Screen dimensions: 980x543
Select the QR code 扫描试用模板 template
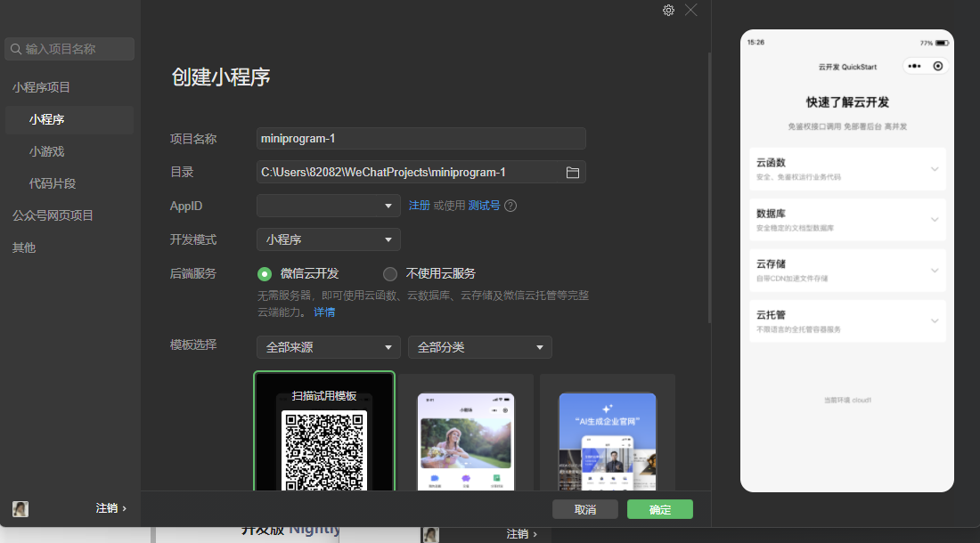[324, 432]
